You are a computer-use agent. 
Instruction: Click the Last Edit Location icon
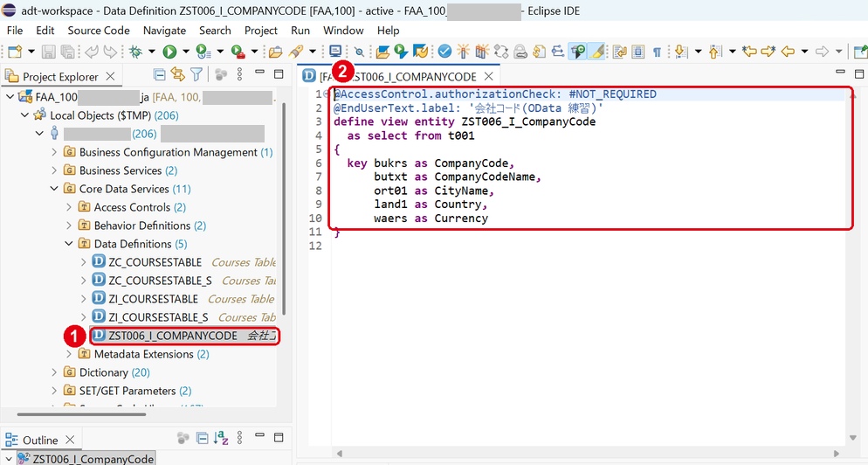pos(749,52)
